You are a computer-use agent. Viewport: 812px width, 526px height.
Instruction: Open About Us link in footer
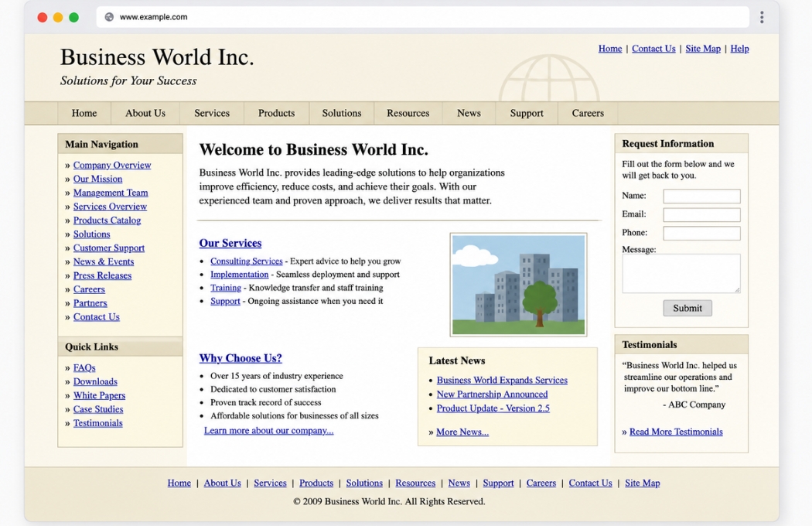(222, 483)
